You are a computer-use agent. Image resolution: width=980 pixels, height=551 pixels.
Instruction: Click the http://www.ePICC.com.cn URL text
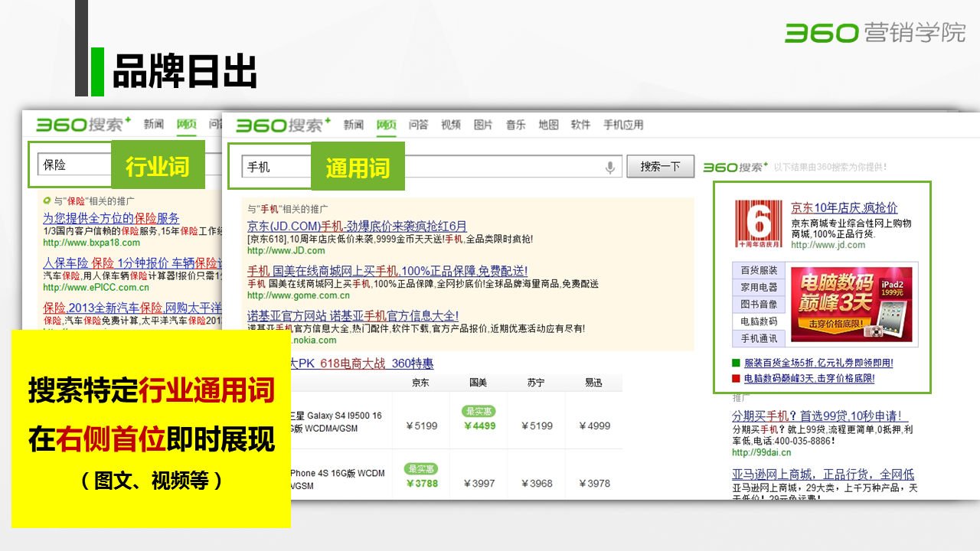(96, 288)
